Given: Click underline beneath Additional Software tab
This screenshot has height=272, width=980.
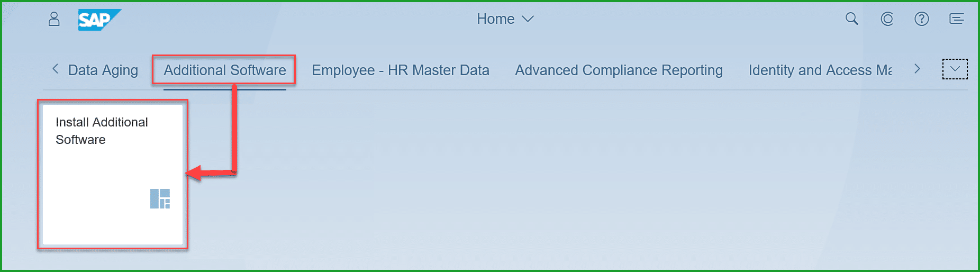Looking at the screenshot, I should (x=225, y=89).
